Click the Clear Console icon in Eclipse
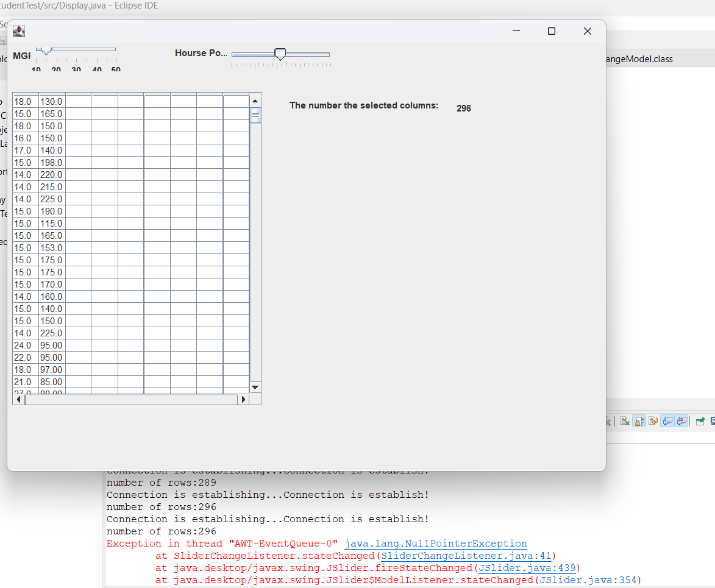715x588 pixels. tap(624, 420)
